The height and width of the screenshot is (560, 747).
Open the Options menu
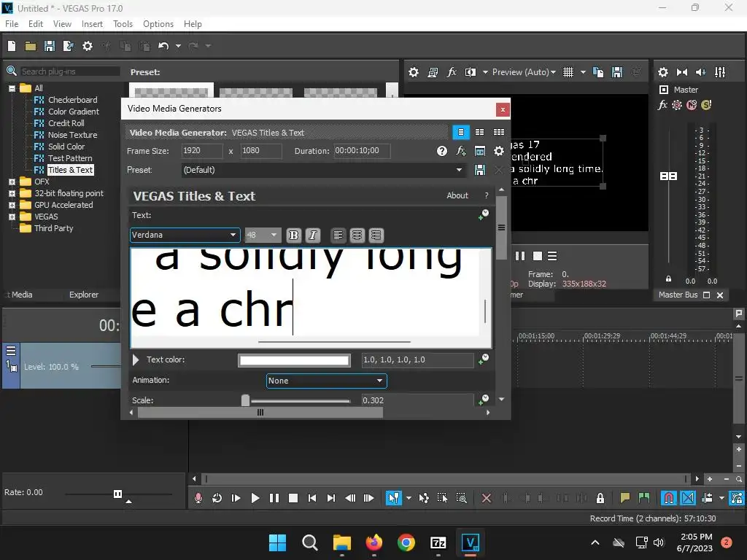pyautogui.click(x=158, y=24)
